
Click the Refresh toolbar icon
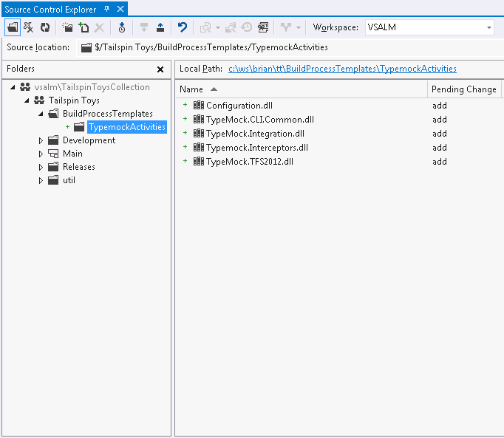(45, 27)
